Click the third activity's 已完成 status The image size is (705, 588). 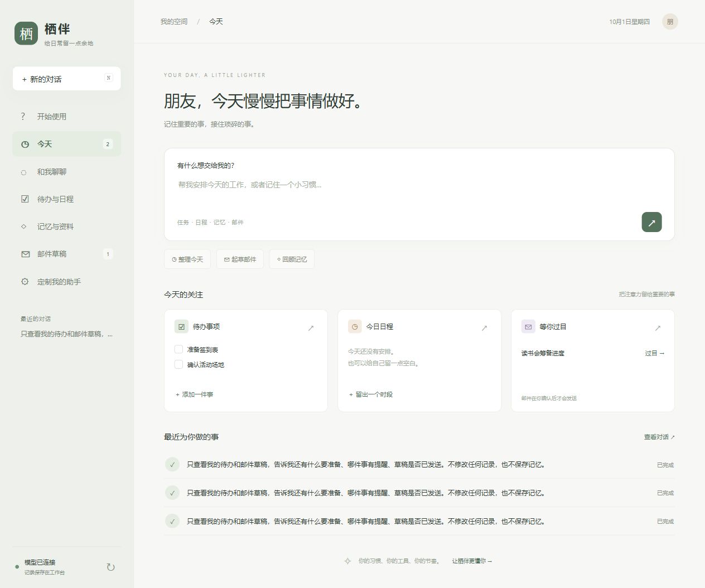pos(665,522)
